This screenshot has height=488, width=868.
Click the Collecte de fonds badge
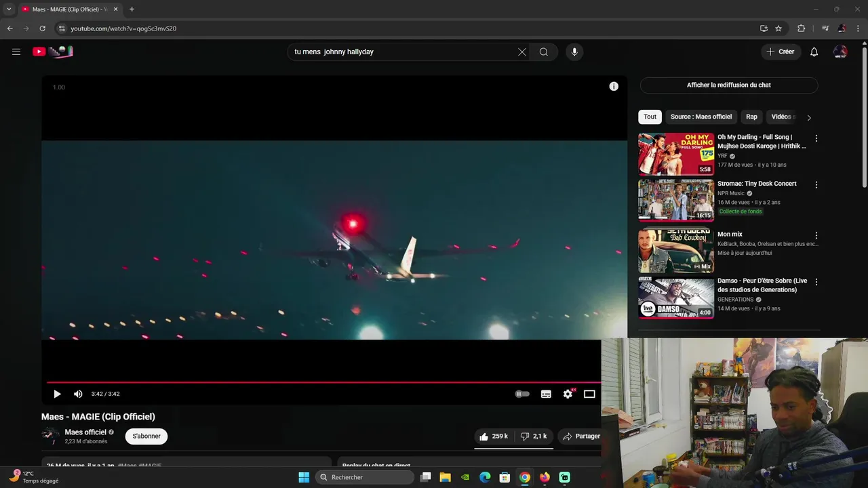(741, 211)
